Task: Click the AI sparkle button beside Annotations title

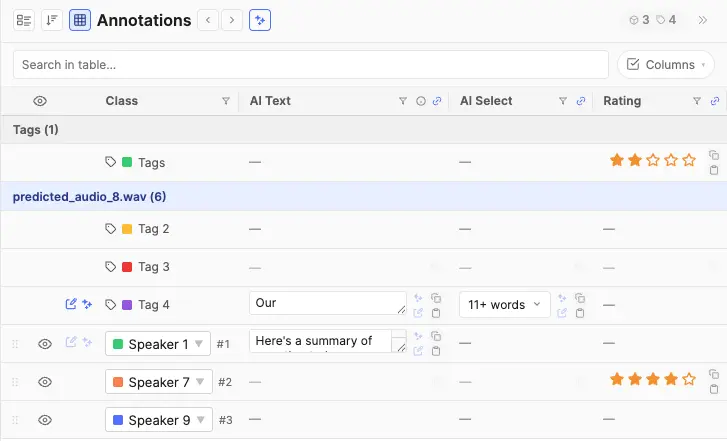Action: tap(260, 20)
